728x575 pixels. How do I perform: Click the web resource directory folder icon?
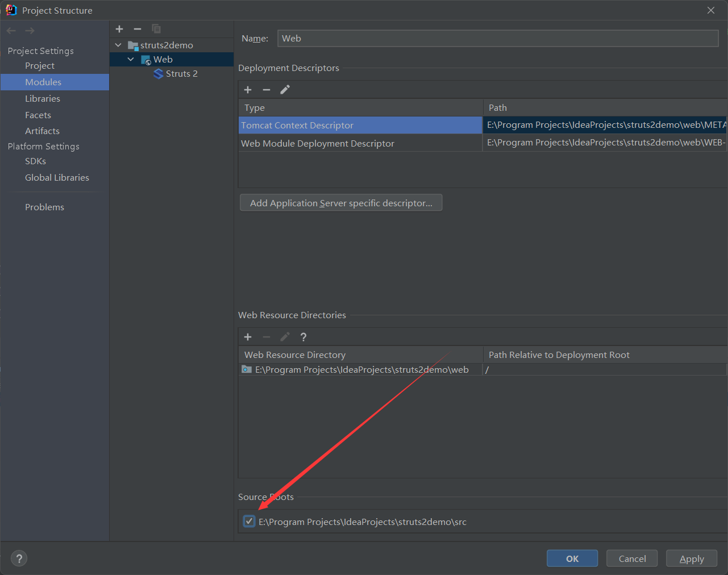tap(247, 370)
